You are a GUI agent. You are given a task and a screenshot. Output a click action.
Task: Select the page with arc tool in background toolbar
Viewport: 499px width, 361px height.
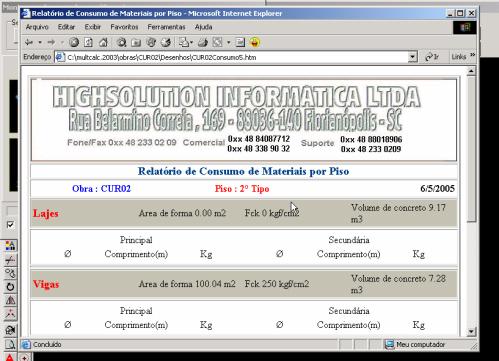(10, 344)
